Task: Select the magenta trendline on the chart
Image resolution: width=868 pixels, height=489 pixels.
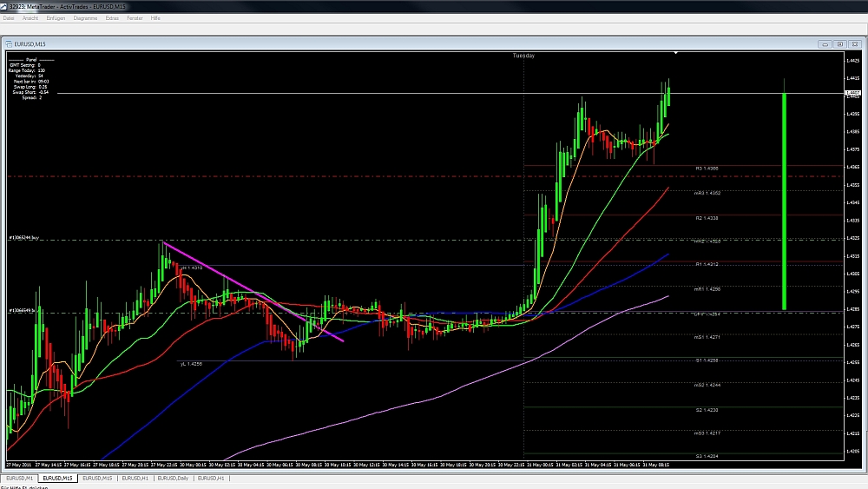Action: (253, 292)
